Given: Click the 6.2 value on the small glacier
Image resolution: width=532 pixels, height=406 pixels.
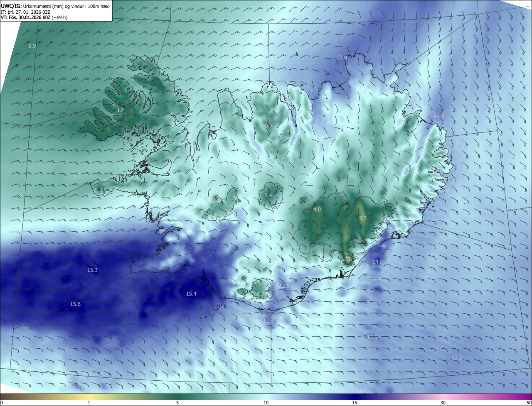Looking at the screenshot, I should click(260, 294).
